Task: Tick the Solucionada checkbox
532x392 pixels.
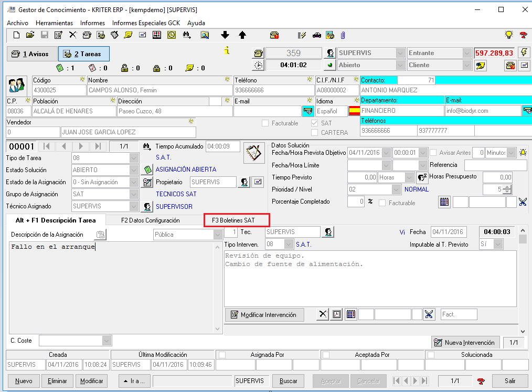Action: (431, 355)
